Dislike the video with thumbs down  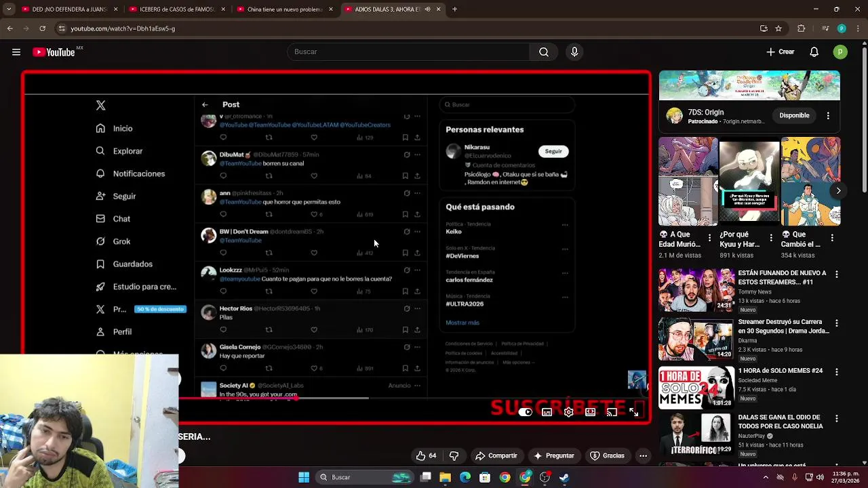coord(454,455)
